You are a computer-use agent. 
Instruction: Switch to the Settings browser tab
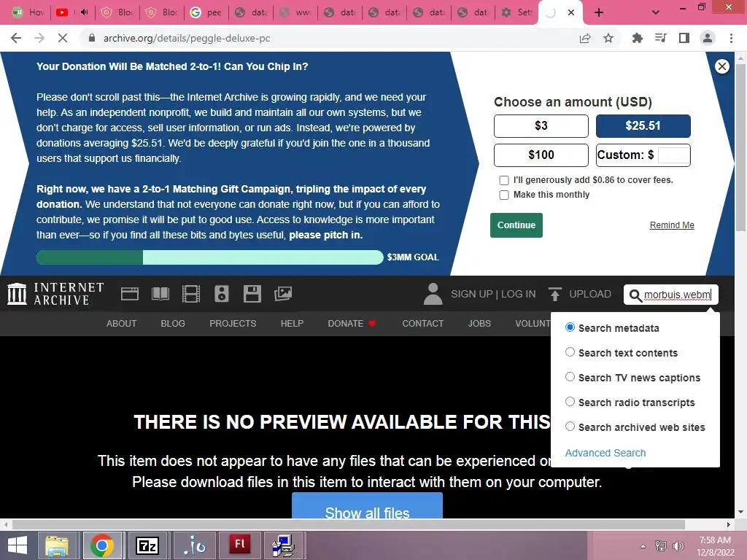tap(517, 12)
